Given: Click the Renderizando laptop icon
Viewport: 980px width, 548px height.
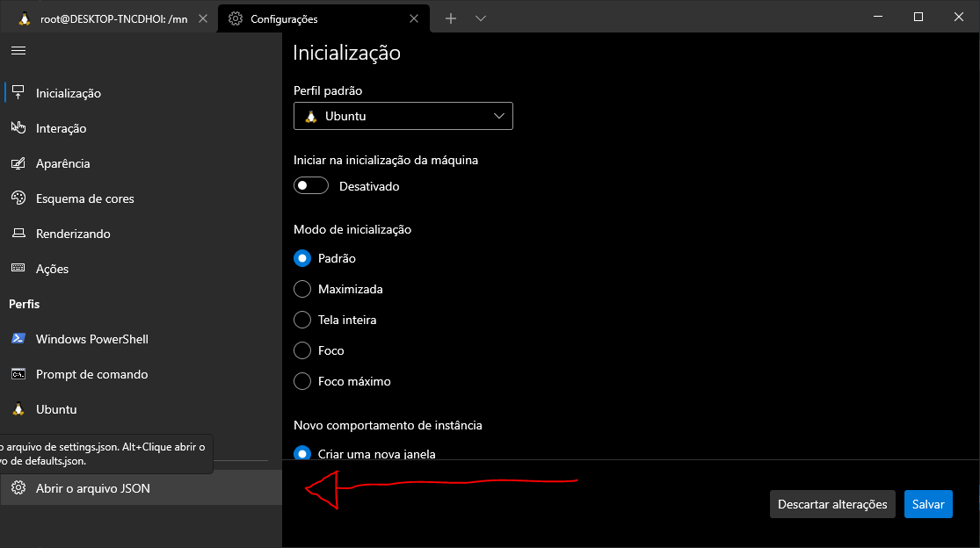Looking at the screenshot, I should click(18, 233).
